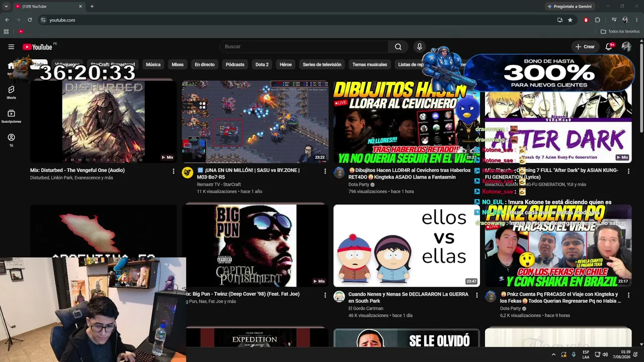Open options for Big Pun Twinz mix

click(325, 295)
